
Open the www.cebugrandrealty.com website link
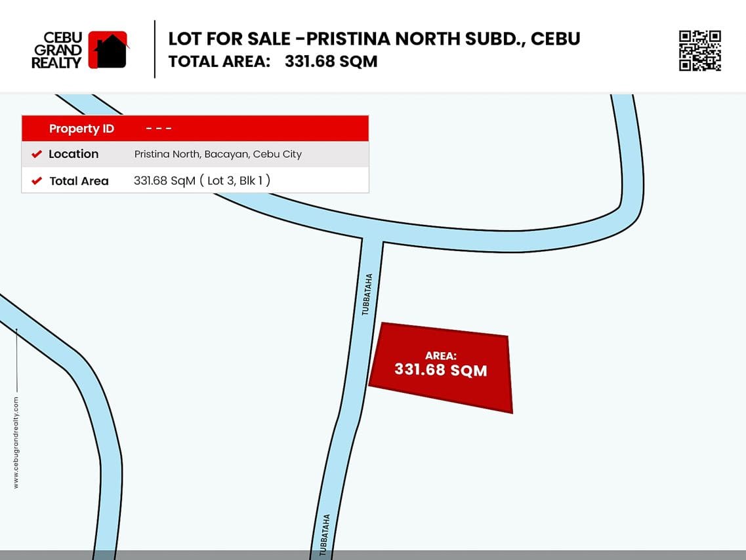(16, 442)
